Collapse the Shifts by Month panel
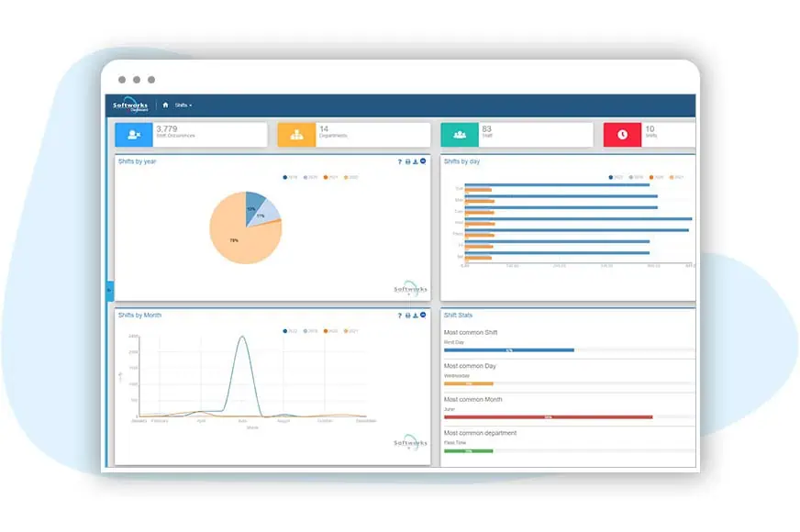The width and height of the screenshot is (800, 532). click(x=423, y=316)
